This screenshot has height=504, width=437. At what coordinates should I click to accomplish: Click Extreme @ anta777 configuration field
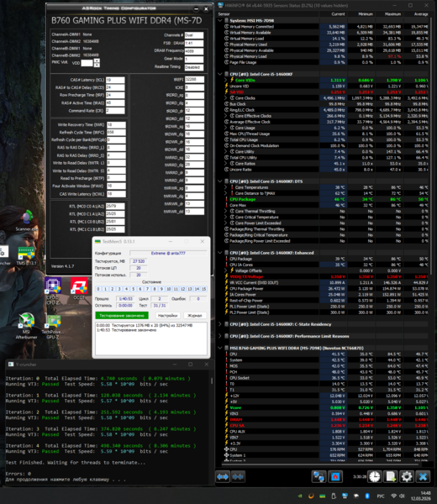pyautogui.click(x=168, y=254)
